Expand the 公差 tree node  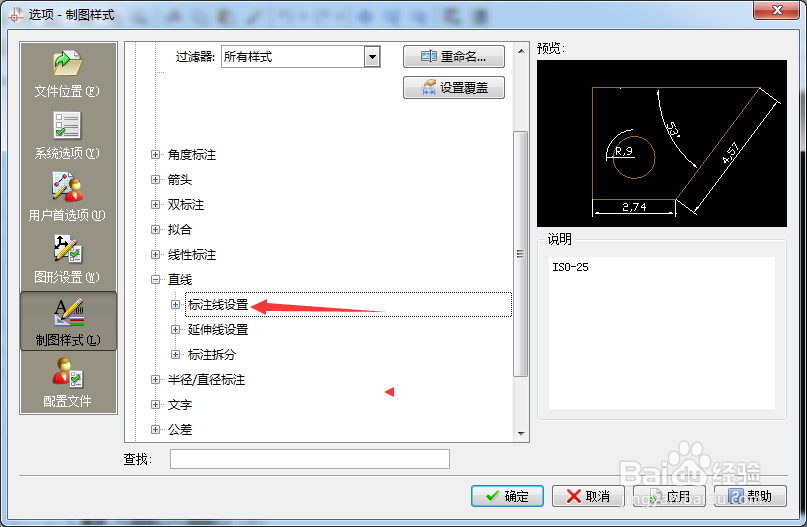(x=155, y=429)
